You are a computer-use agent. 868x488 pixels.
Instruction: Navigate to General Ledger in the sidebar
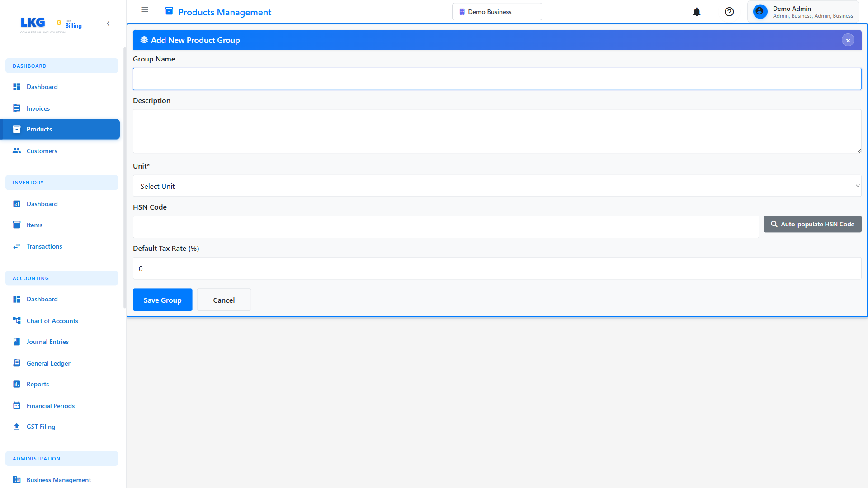48,363
